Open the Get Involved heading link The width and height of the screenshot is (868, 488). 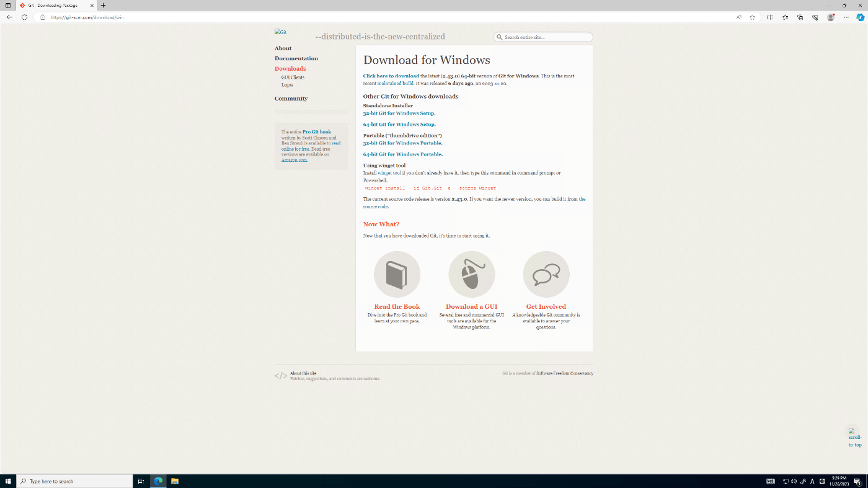[546, 306]
